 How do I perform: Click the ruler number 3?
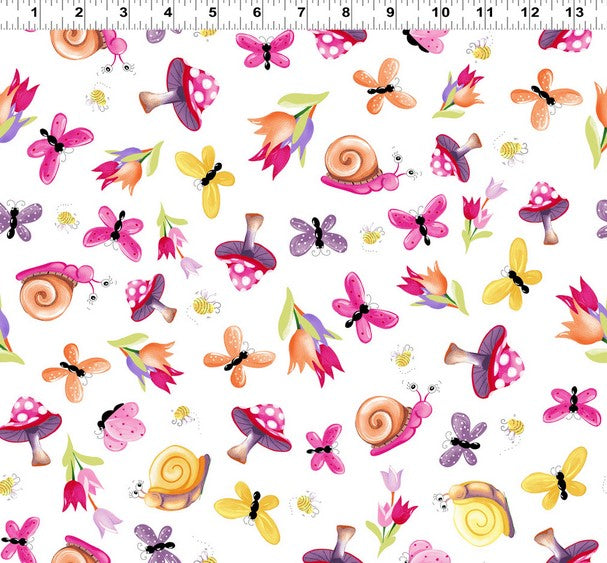click(123, 12)
